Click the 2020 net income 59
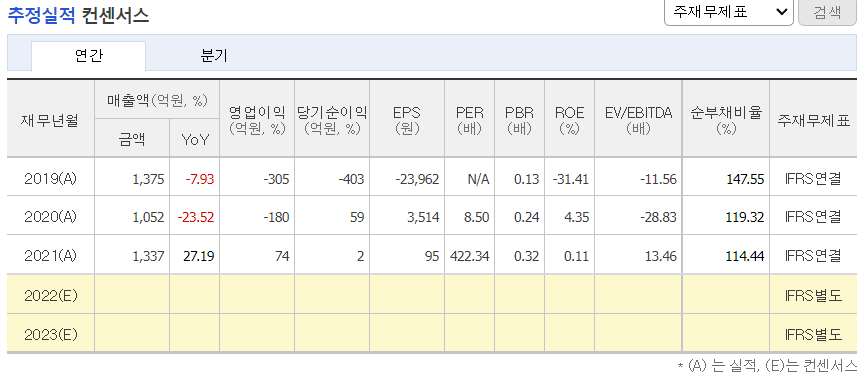The height and width of the screenshot is (380, 859). tap(357, 217)
